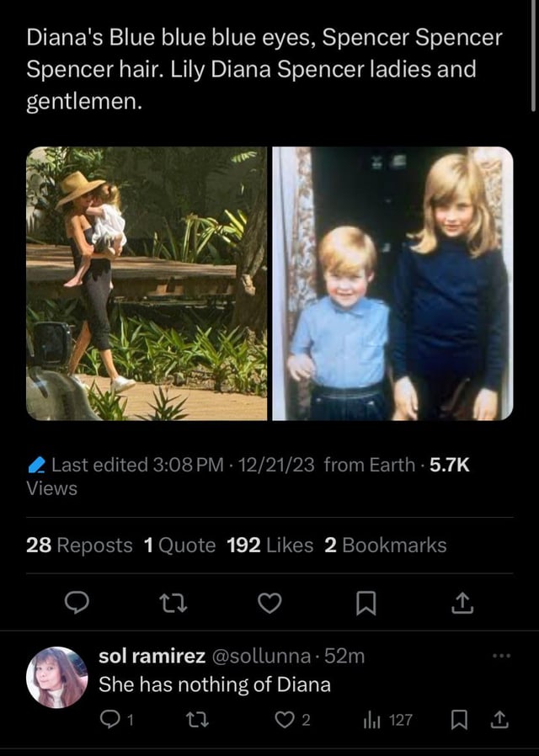Like the main tweet

pos(269,602)
